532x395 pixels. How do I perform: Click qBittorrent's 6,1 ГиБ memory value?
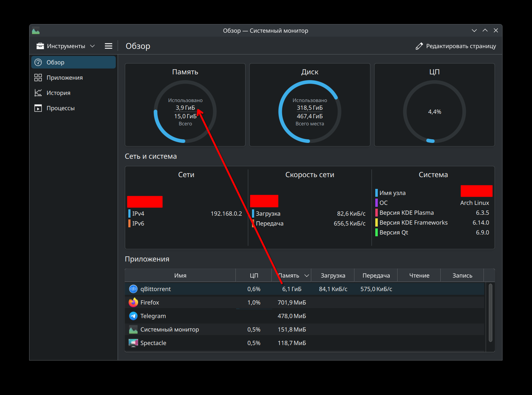(292, 289)
